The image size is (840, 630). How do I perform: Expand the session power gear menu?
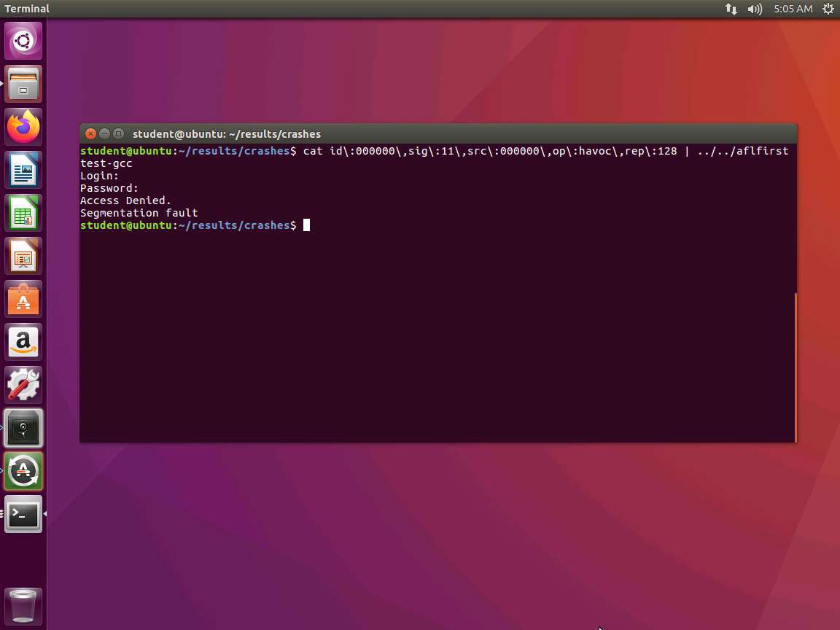pyautogui.click(x=828, y=9)
